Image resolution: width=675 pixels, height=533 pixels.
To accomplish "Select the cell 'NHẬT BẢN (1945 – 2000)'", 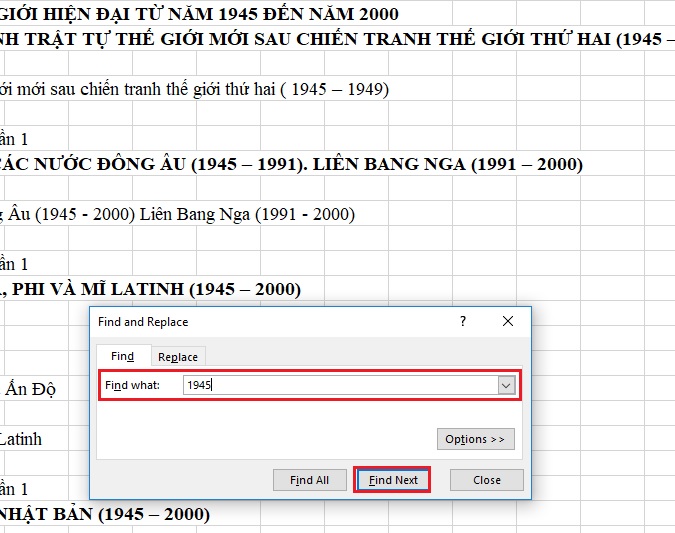I will pyautogui.click(x=105, y=514).
